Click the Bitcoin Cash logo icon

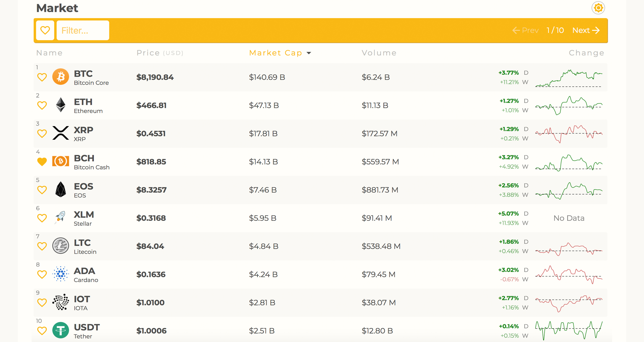(61, 161)
